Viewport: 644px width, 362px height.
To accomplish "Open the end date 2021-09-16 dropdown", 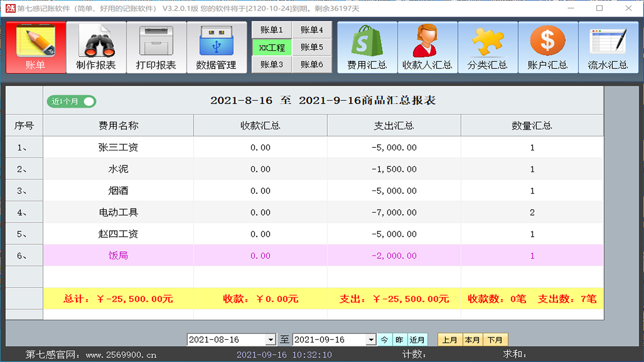I will [372, 339].
